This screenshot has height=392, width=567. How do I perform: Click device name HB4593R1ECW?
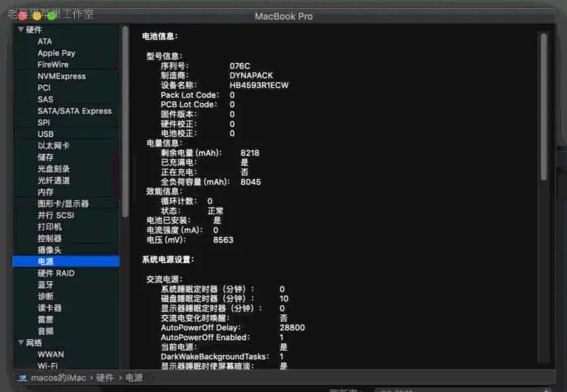tap(259, 85)
